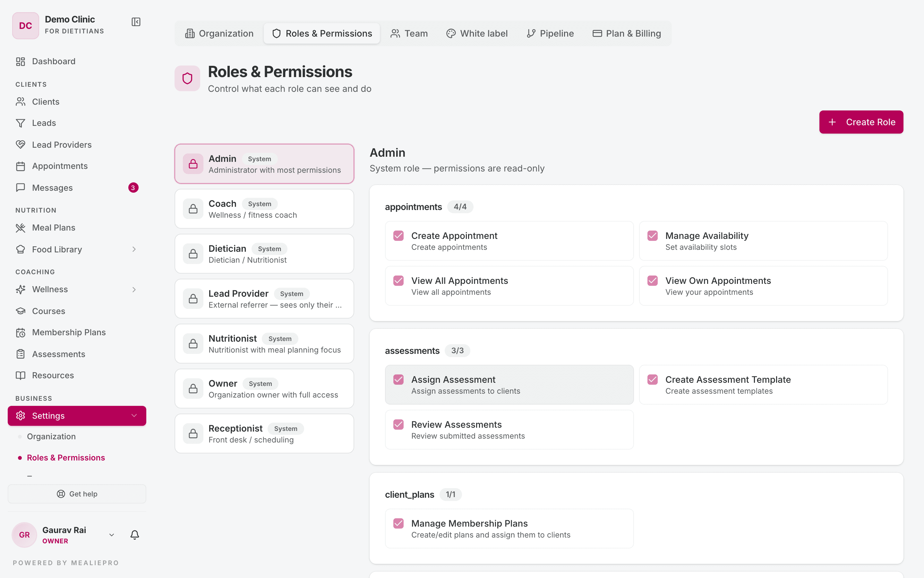Open Membership Plans page

point(77,333)
